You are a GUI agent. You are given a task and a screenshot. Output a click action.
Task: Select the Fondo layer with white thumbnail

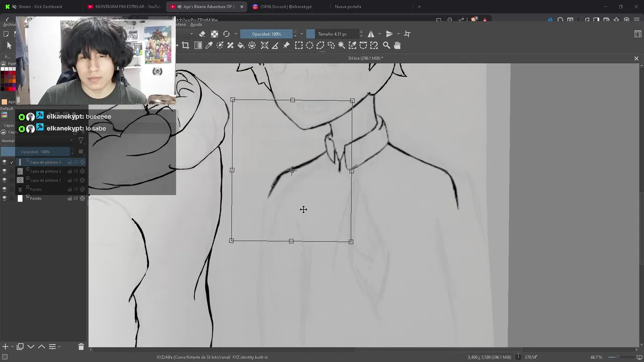pyautogui.click(x=44, y=198)
